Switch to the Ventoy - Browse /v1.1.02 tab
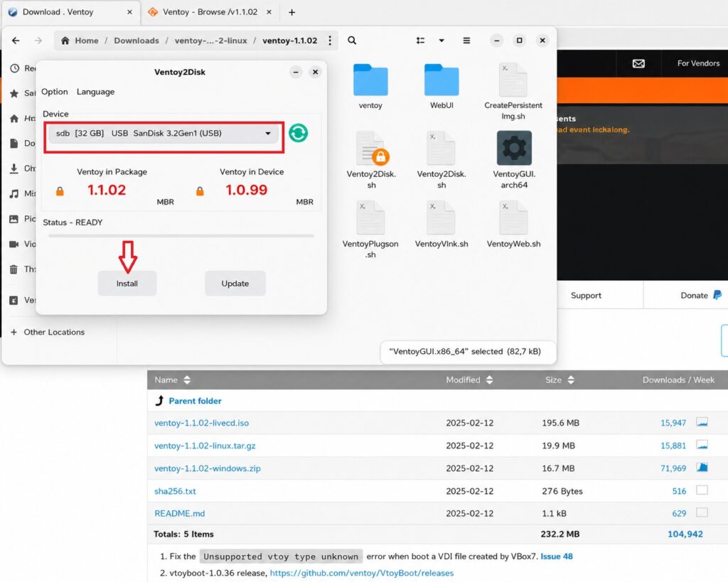The width and height of the screenshot is (728, 582). [x=210, y=12]
